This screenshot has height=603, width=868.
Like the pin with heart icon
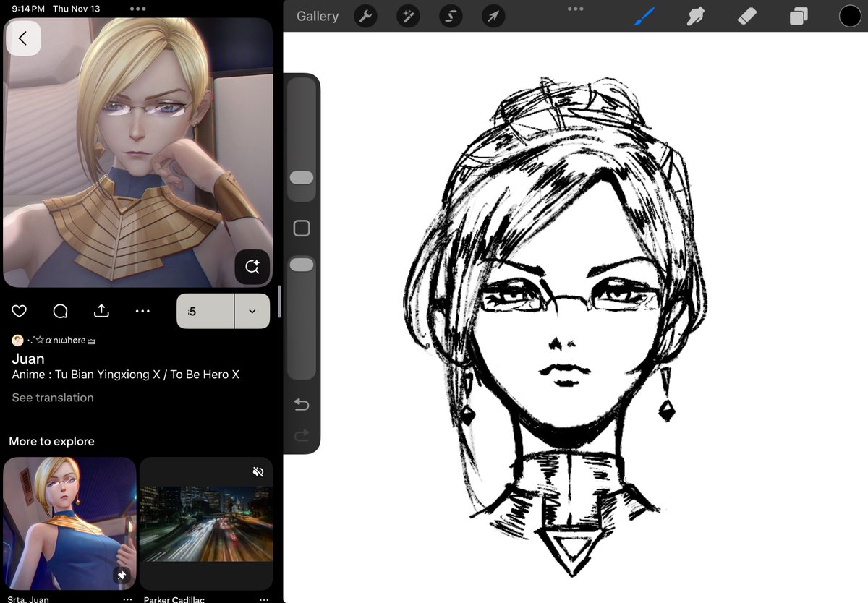pos(20,311)
